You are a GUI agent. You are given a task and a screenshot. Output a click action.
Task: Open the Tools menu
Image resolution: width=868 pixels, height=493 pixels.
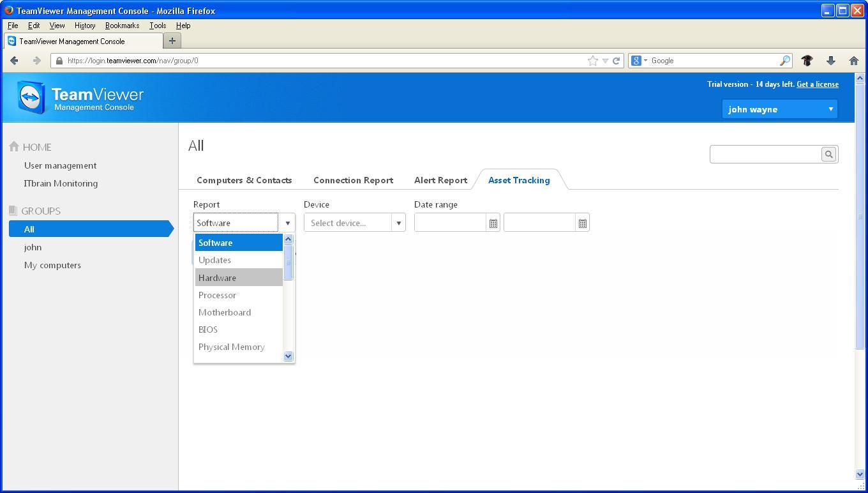pos(158,26)
